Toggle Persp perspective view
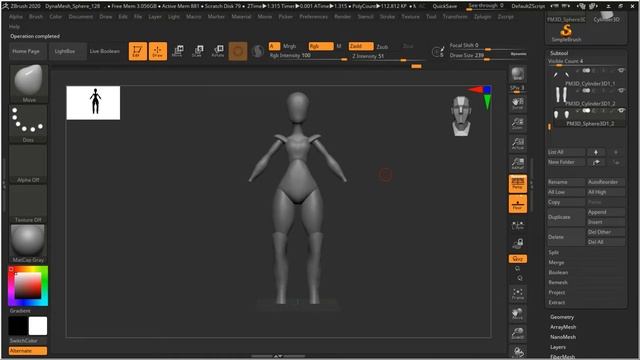640x360 pixels. [518, 184]
